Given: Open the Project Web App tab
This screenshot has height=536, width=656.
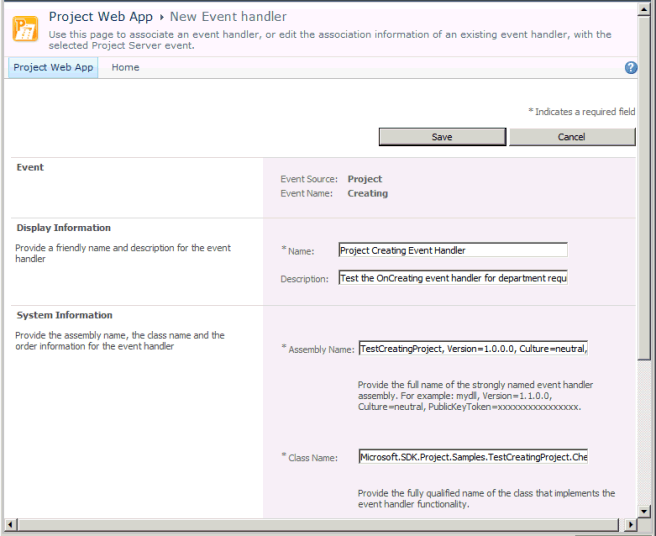Looking at the screenshot, I should click(53, 67).
